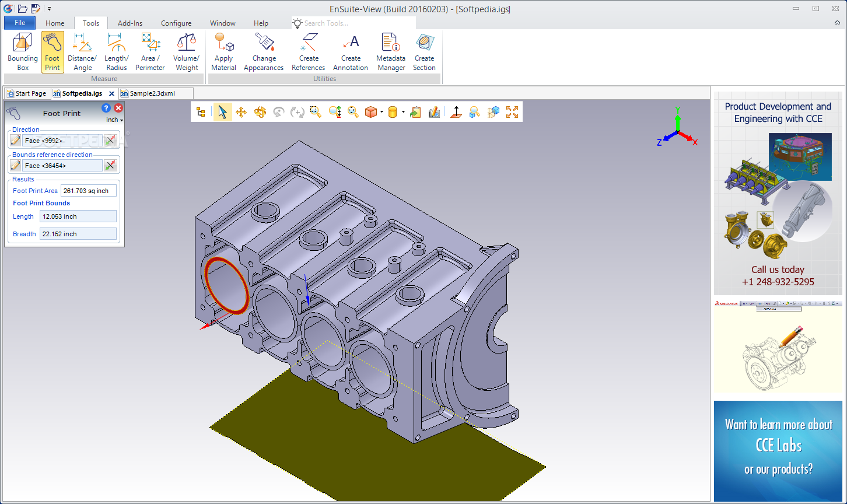This screenshot has height=504, width=847.
Task: Open Change Appearances utility
Action: (x=264, y=52)
